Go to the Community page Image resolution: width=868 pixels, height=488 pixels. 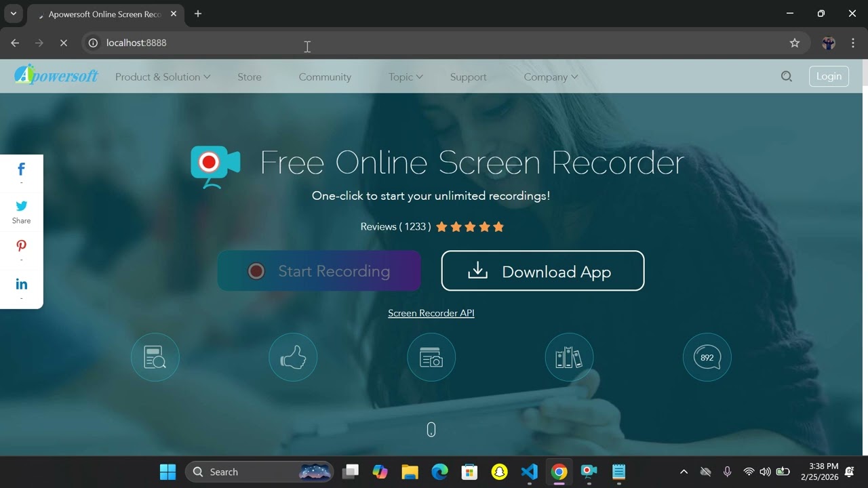(x=325, y=77)
